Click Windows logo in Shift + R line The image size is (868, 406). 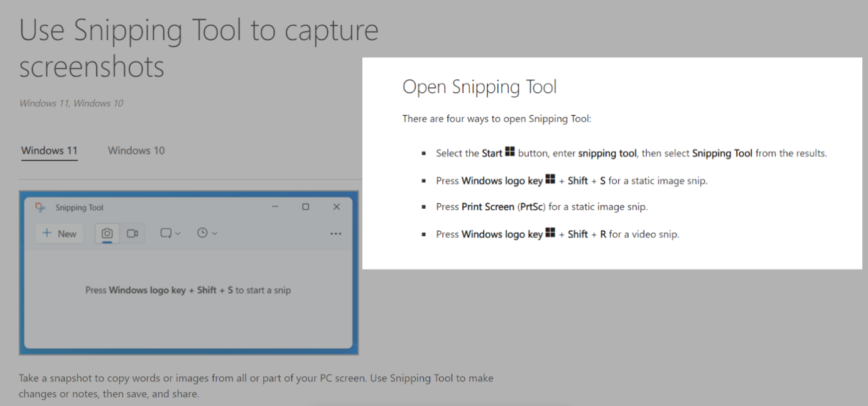coord(550,233)
